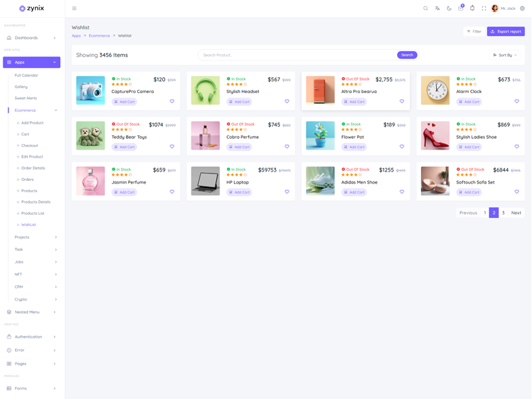532x399 pixels.
Task: Enter fullscreen mode via header icon
Action: [484, 9]
